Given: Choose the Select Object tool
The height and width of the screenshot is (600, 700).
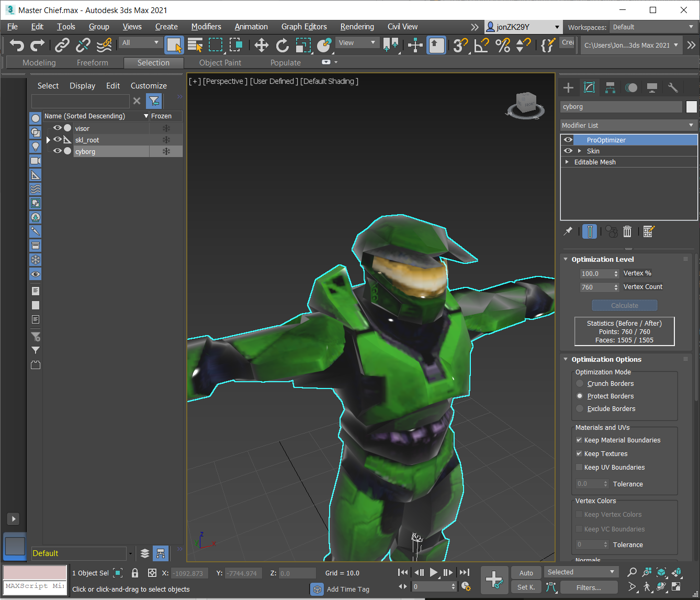Looking at the screenshot, I should pos(174,46).
